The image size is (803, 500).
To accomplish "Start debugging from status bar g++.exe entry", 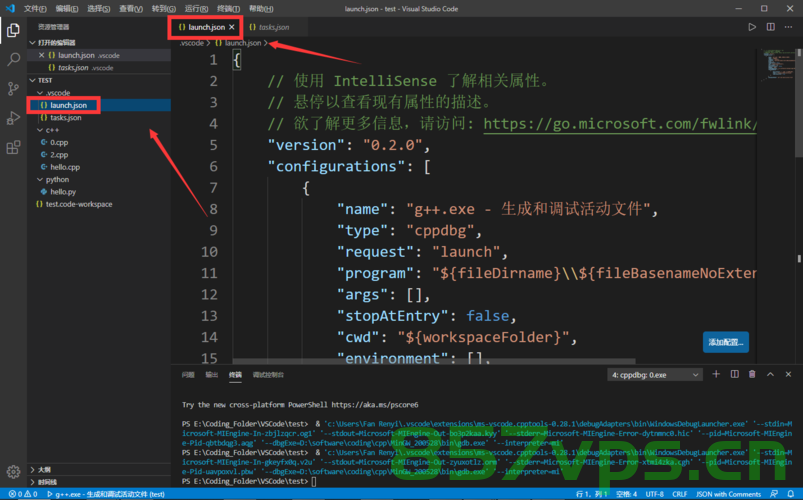I will [x=105, y=494].
